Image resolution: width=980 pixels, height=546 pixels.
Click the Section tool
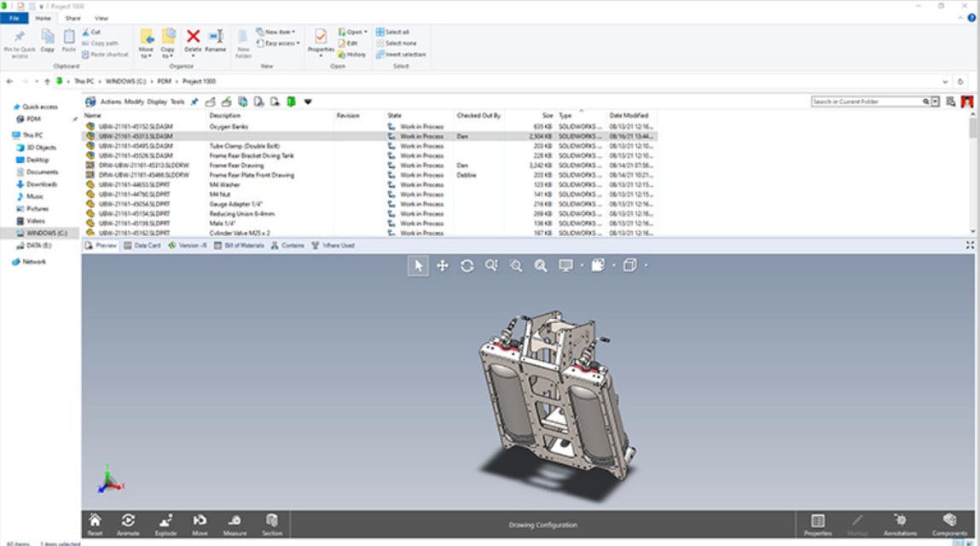pos(272,524)
